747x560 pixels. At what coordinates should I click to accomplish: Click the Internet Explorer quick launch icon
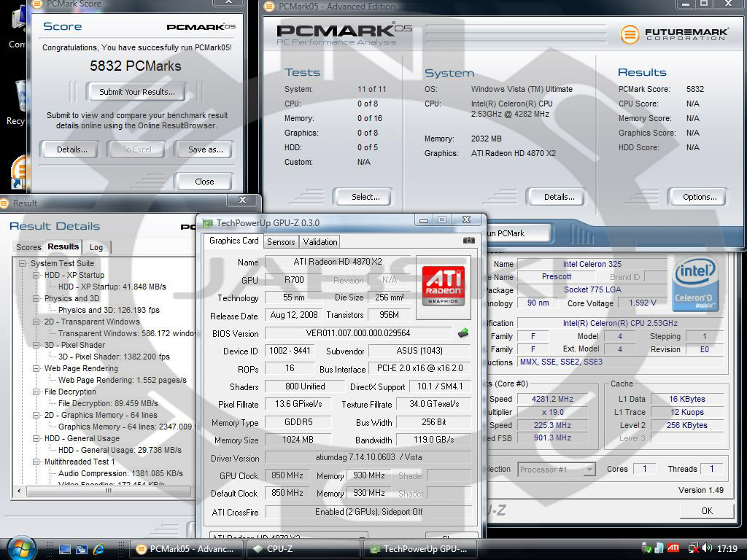click(x=98, y=548)
